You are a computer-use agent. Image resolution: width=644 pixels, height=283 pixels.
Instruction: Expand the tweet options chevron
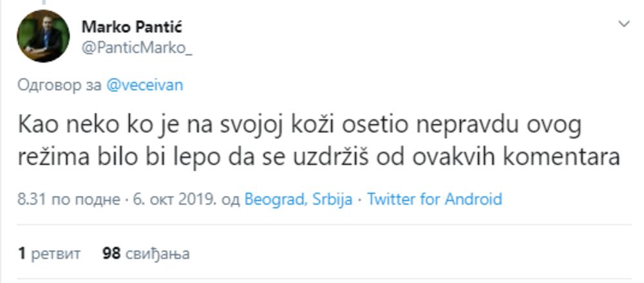623,24
